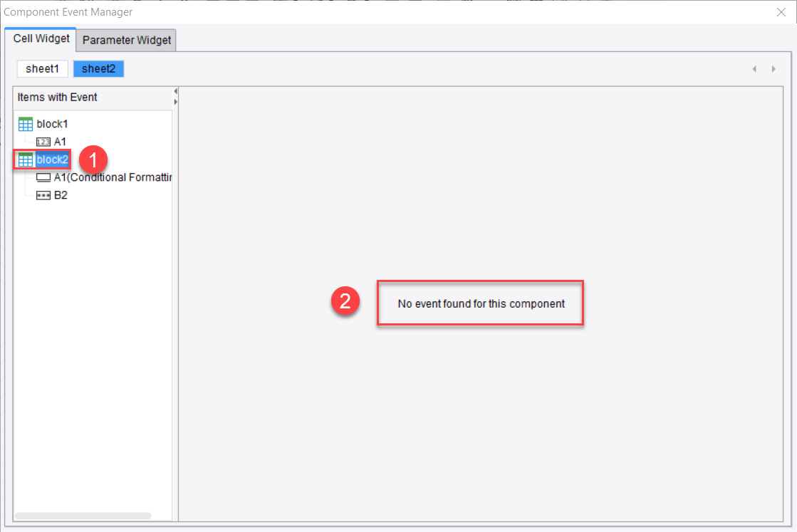The height and width of the screenshot is (532, 797).
Task: Open the Parameter Widget tab
Action: [127, 40]
